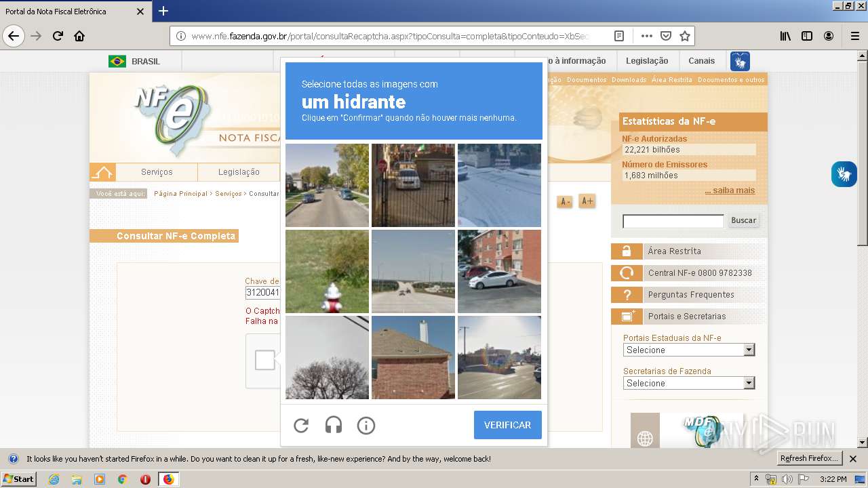Expand Secretarias de Fazenda dropdown

coord(689,383)
